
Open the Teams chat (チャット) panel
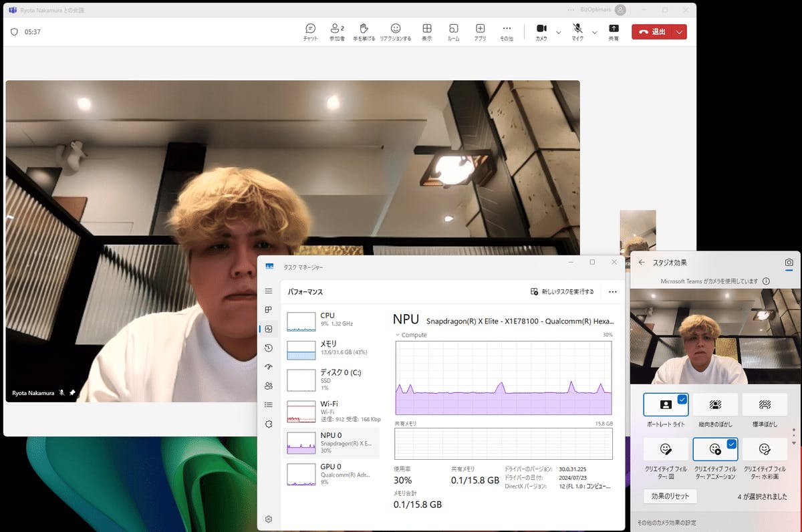click(310, 32)
